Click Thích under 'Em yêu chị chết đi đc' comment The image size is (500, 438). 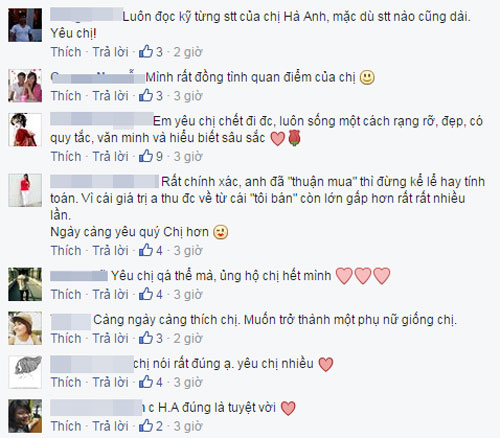pos(66,156)
